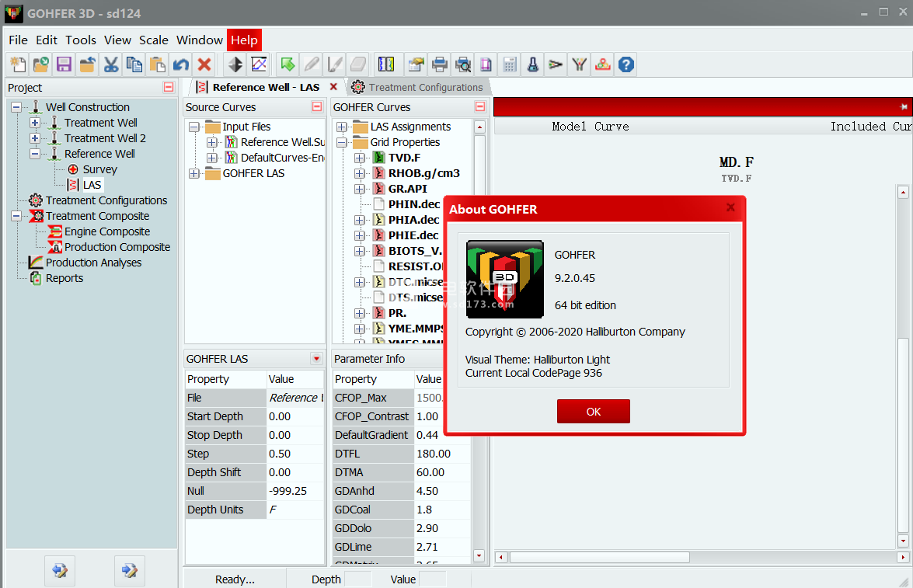
Task: Click the red and green stamp toolbar icon
Action: coord(603,64)
